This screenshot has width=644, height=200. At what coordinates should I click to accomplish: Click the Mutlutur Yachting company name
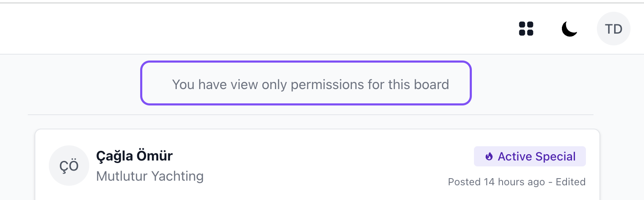click(x=150, y=176)
